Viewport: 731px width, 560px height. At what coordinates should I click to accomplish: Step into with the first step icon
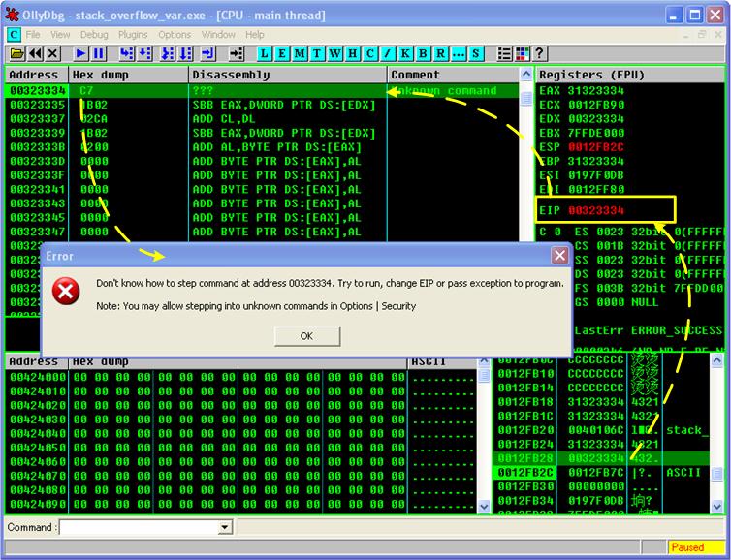pos(126,53)
